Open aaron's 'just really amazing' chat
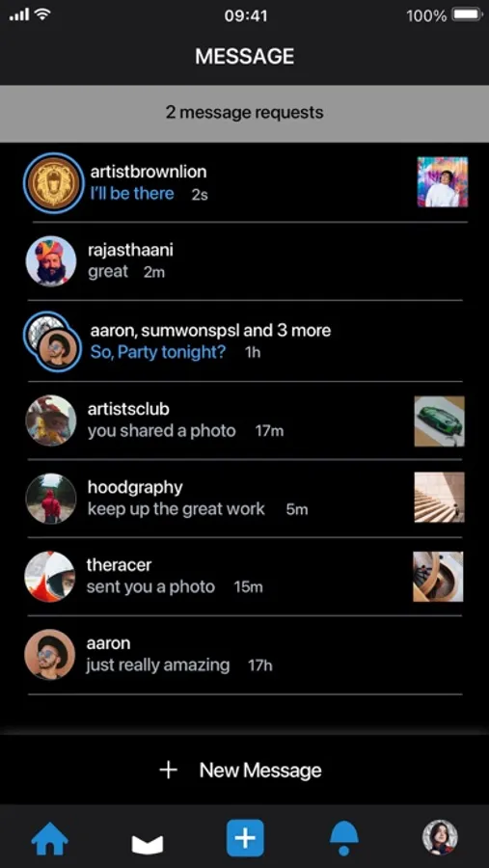489x868 pixels. click(x=244, y=655)
